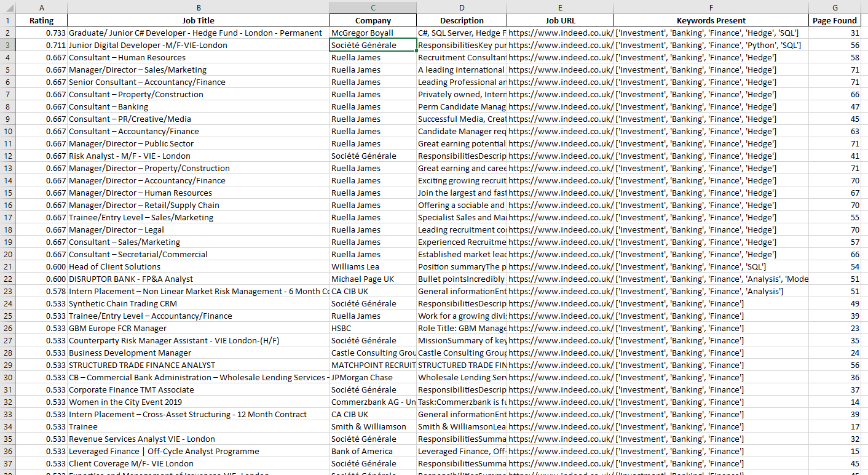Select 'Business Development Manager' cell
Screen dimensions: 868x475
click(x=199, y=353)
